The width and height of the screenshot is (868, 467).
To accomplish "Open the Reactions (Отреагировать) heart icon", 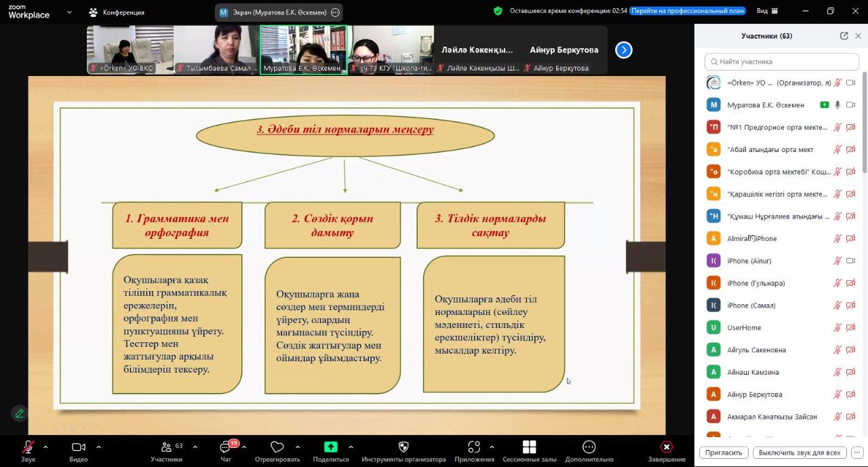I will point(277,447).
